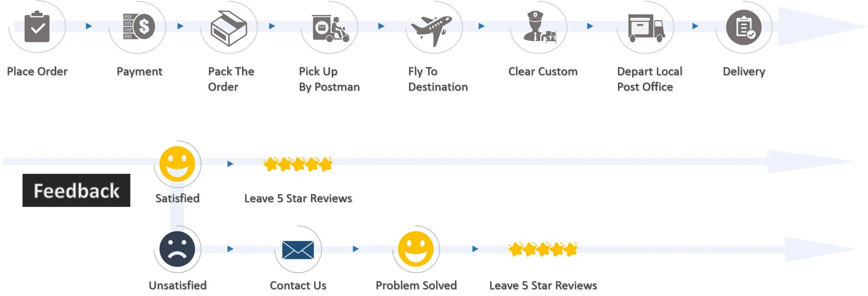Viewport: 868px width, 296px height.
Task: Click the Contact Us text label
Action: pos(298,285)
